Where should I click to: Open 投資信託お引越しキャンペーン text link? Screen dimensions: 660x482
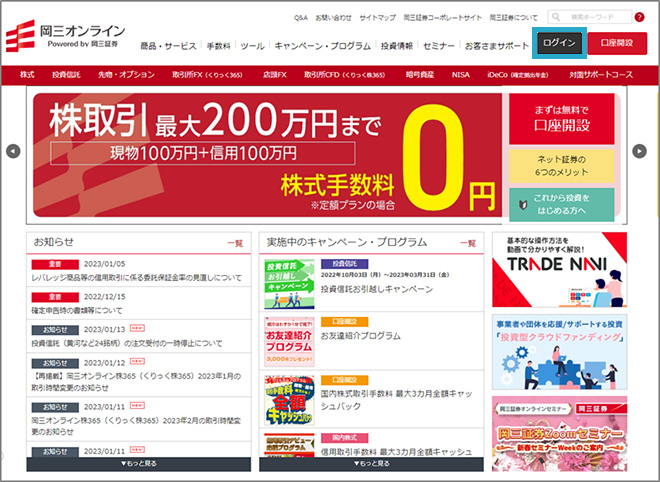377,289
